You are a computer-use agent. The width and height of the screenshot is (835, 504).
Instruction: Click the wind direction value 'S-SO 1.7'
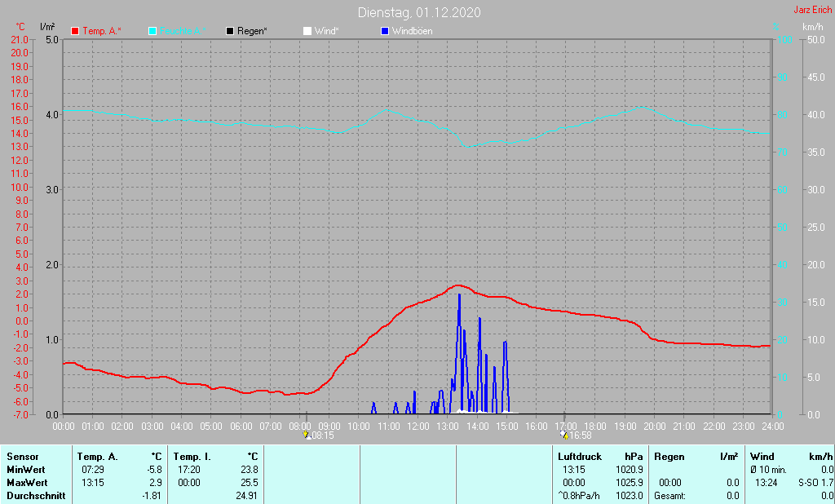[x=815, y=483]
